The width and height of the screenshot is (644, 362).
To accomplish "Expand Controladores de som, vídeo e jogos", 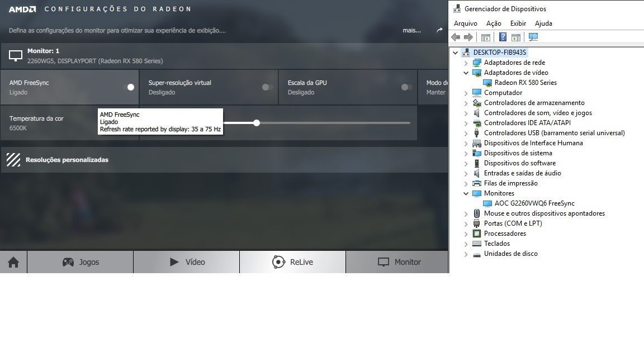I will click(466, 113).
